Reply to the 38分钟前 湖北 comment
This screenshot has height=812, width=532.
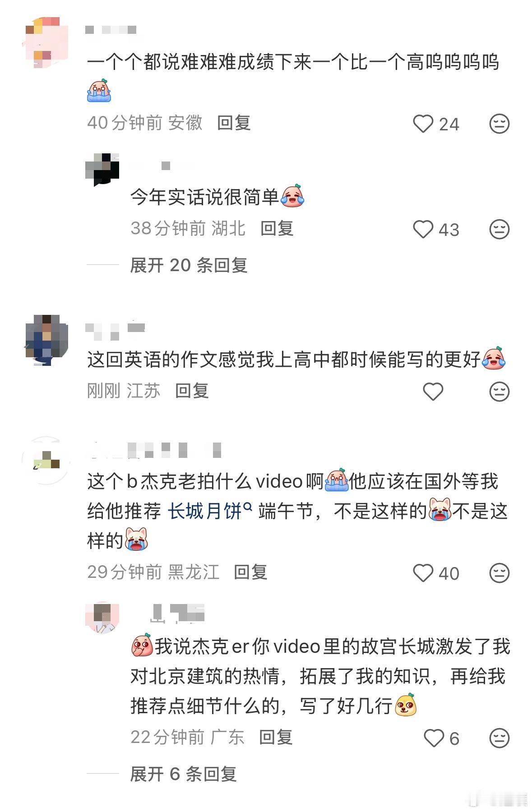pos(277,228)
